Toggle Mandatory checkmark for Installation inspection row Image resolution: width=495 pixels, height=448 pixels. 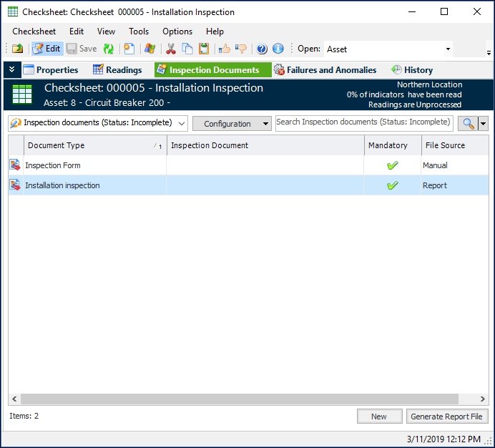392,185
